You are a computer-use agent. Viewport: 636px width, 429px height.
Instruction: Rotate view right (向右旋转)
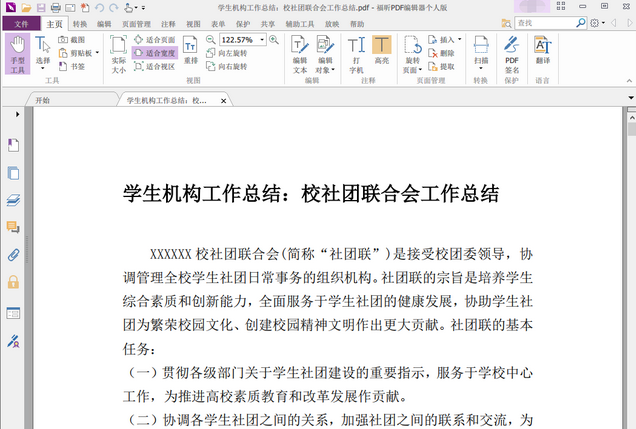click(x=226, y=66)
